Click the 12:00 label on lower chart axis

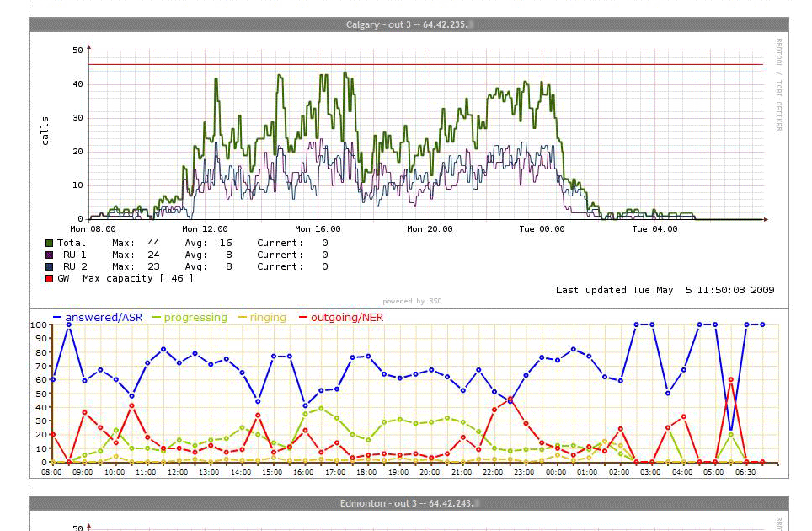(178, 474)
